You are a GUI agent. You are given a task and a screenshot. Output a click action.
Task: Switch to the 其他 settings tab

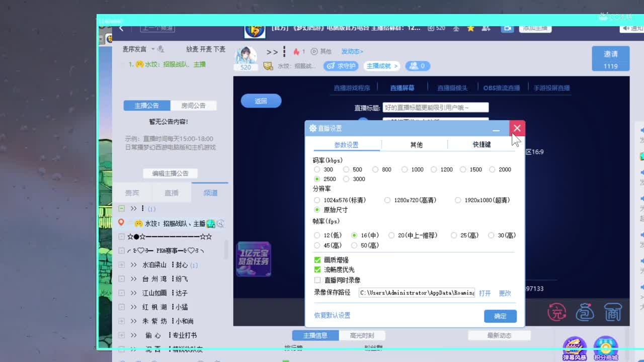(416, 145)
